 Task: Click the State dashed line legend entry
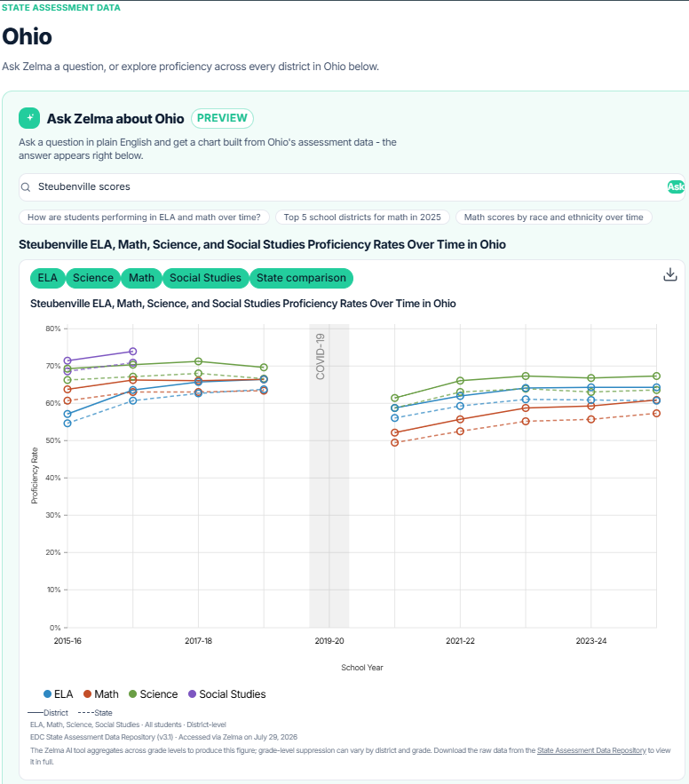pyautogui.click(x=96, y=713)
